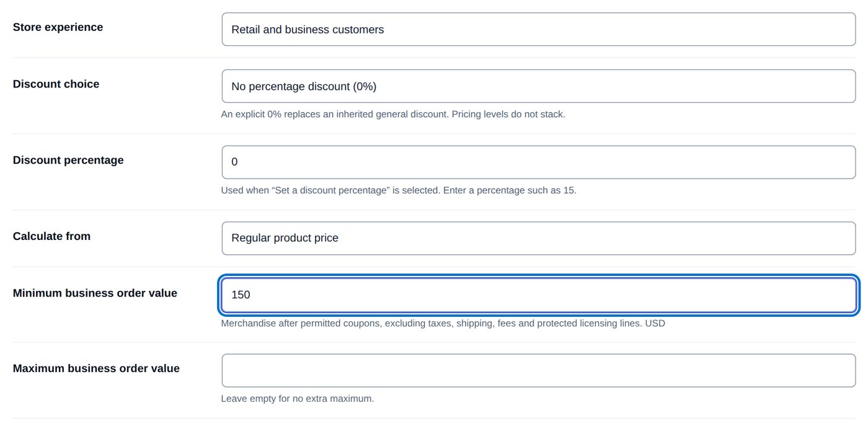
Task: Click the Discount percentage label
Action: (68, 160)
